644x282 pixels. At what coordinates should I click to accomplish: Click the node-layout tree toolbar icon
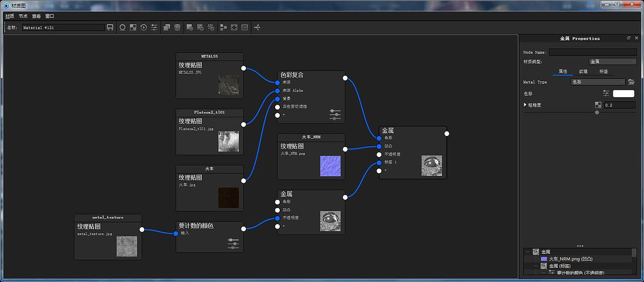click(223, 27)
